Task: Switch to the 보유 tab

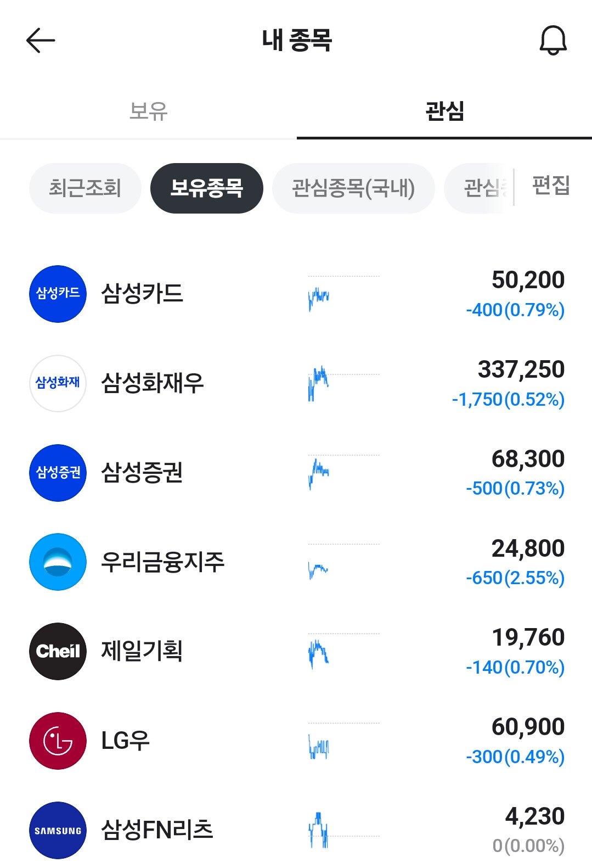Action: point(148,111)
